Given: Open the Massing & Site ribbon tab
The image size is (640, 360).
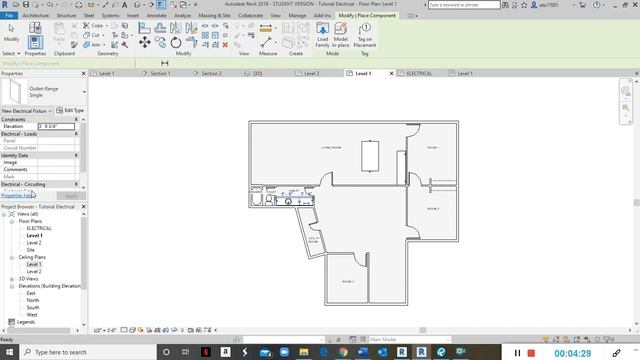Looking at the screenshot, I should coord(214,16).
